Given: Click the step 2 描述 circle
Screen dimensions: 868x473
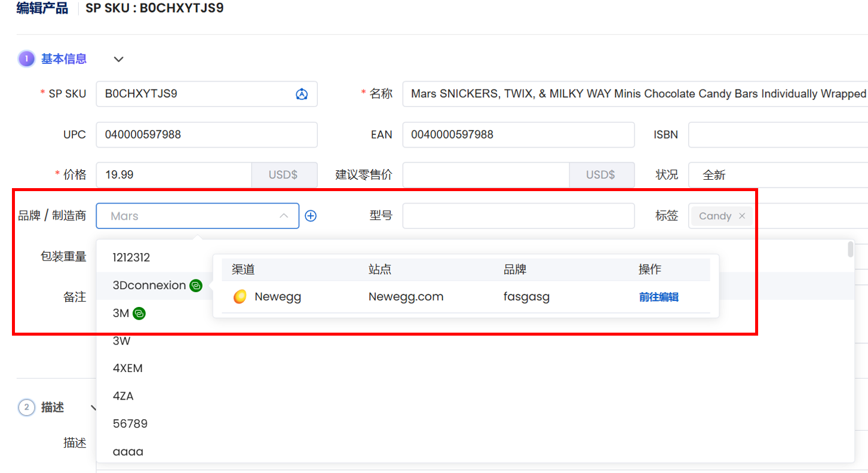Looking at the screenshot, I should pyautogui.click(x=27, y=408).
